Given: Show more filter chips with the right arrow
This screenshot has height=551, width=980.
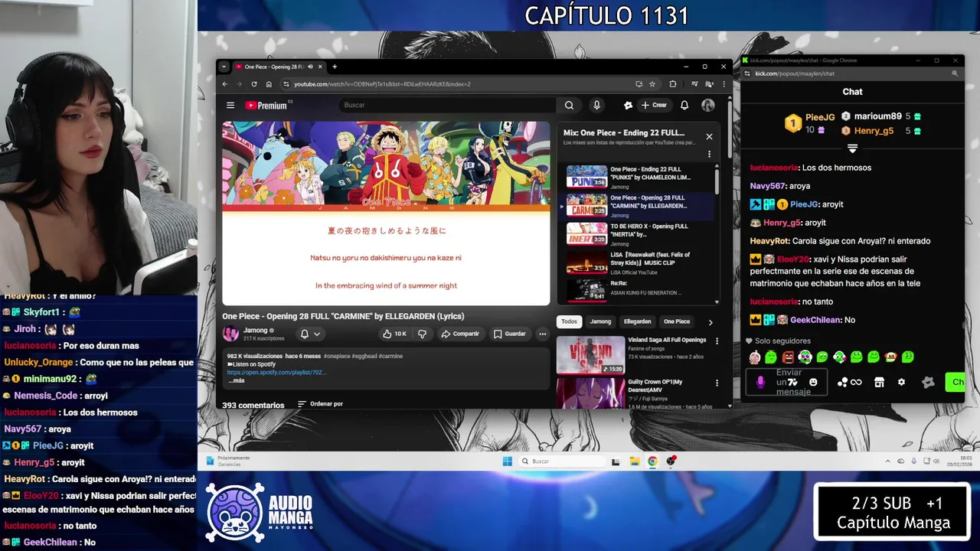Looking at the screenshot, I should (x=710, y=322).
